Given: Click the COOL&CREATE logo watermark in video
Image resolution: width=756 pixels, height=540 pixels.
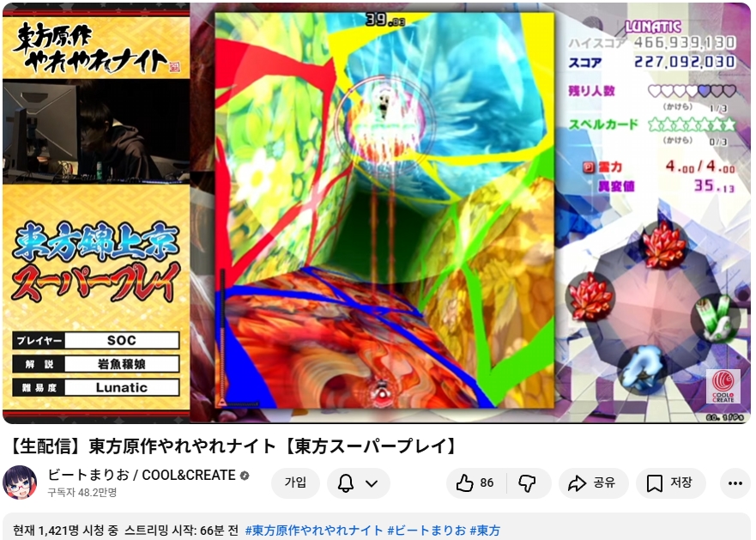Looking at the screenshot, I should point(723,386).
